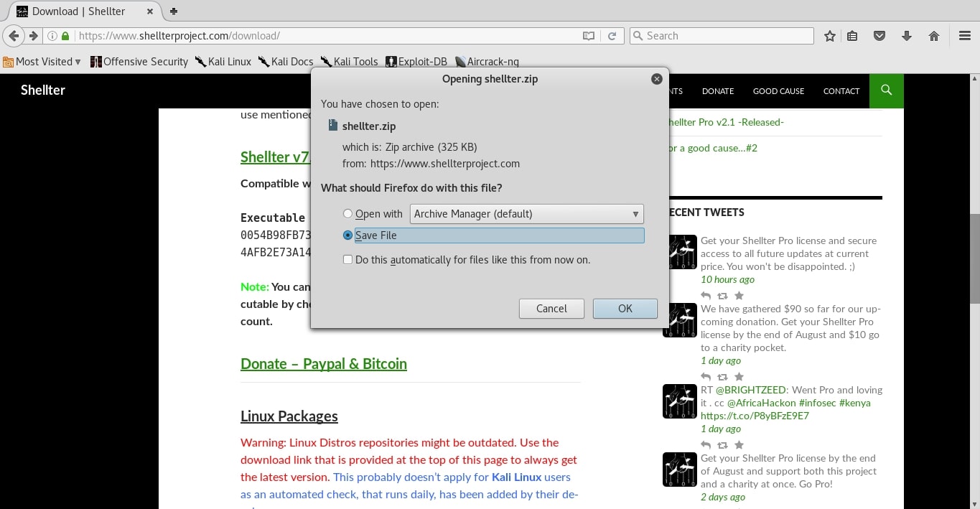Click OK to confirm the download
This screenshot has height=509, width=980.
[x=625, y=309]
